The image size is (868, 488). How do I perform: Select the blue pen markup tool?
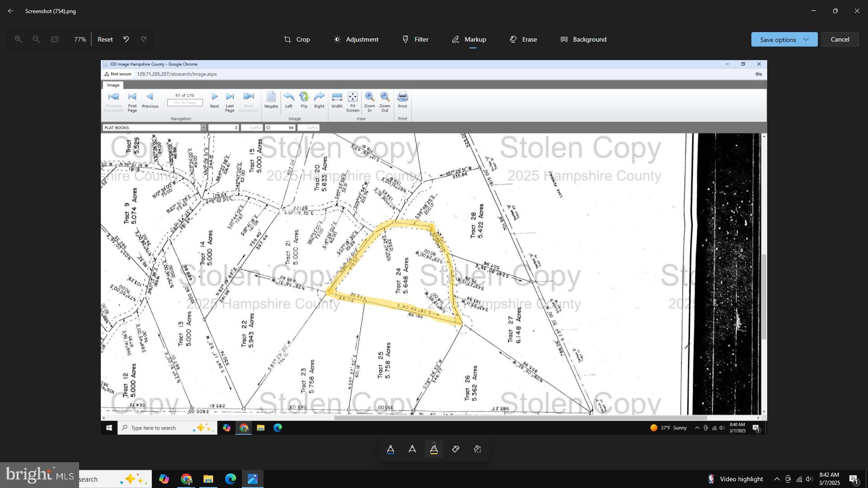point(391,449)
